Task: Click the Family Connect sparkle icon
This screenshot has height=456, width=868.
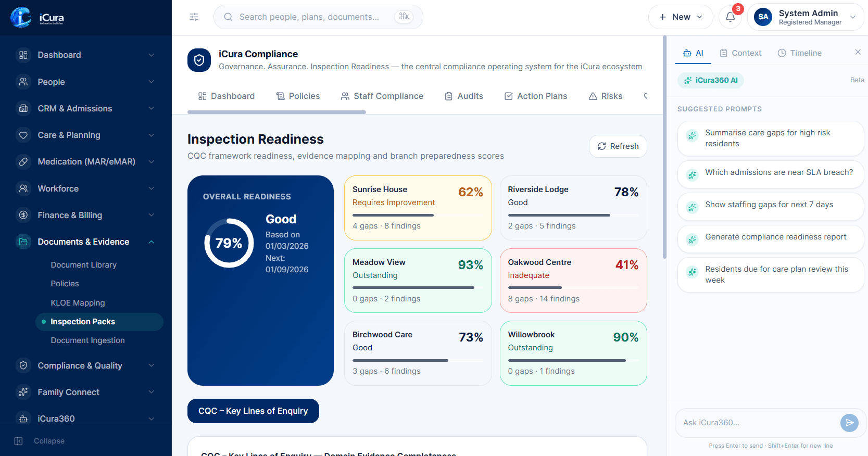Action: (23, 392)
